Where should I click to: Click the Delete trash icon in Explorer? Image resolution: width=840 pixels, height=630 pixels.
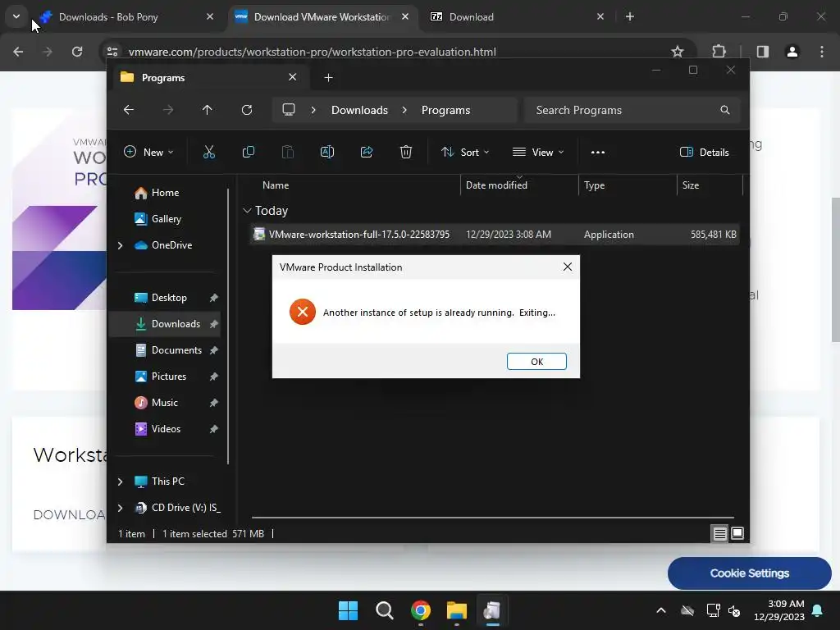[x=405, y=152]
